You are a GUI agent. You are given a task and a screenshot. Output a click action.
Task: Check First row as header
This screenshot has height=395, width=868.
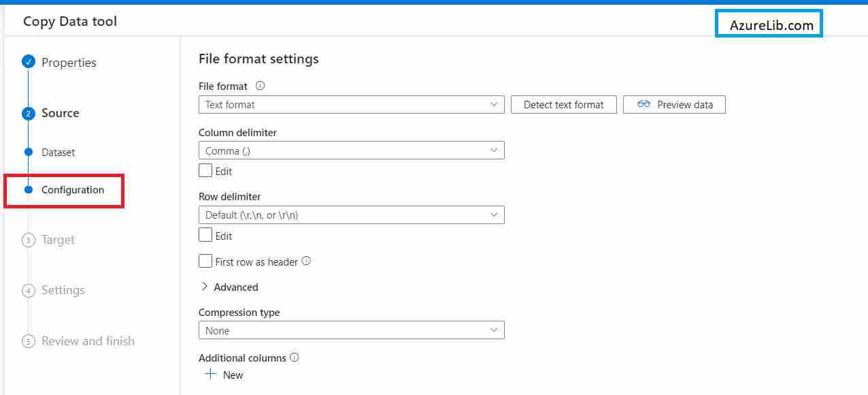click(x=205, y=261)
